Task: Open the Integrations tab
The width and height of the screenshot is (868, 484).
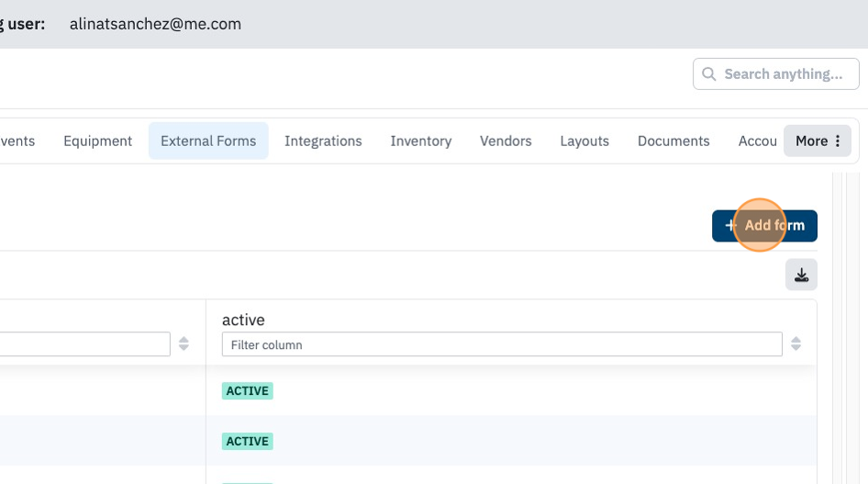Action: point(323,141)
